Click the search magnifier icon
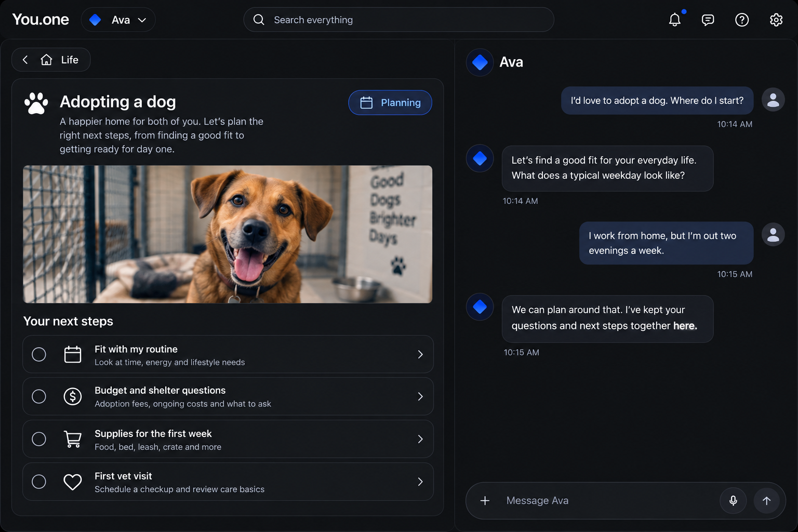Image resolution: width=798 pixels, height=532 pixels. click(259, 20)
